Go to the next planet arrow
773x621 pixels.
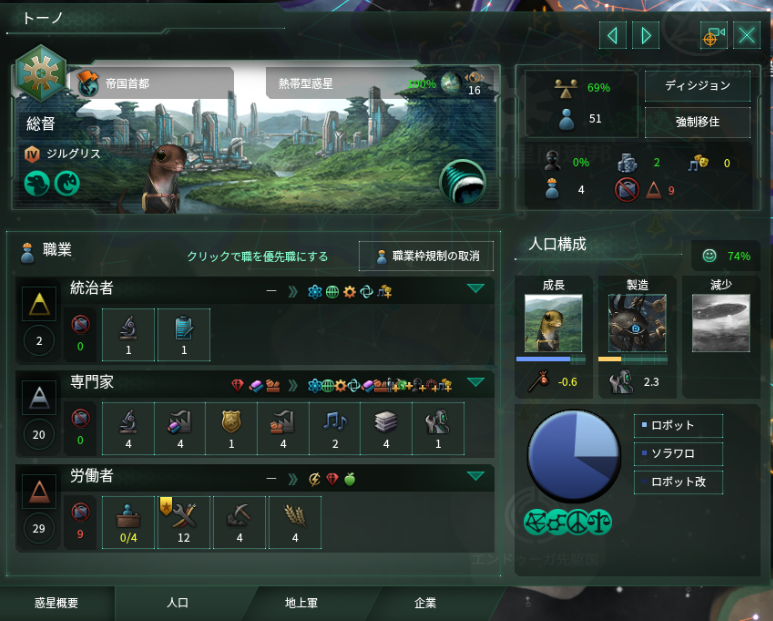646,35
